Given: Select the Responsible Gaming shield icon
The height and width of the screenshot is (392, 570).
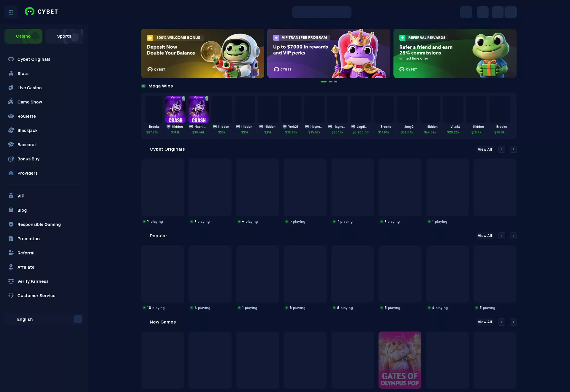Looking at the screenshot, I should tap(11, 224).
